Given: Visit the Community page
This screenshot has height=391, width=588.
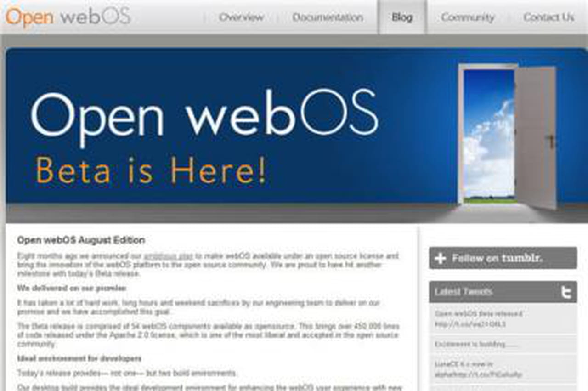Looking at the screenshot, I should click(x=467, y=17).
